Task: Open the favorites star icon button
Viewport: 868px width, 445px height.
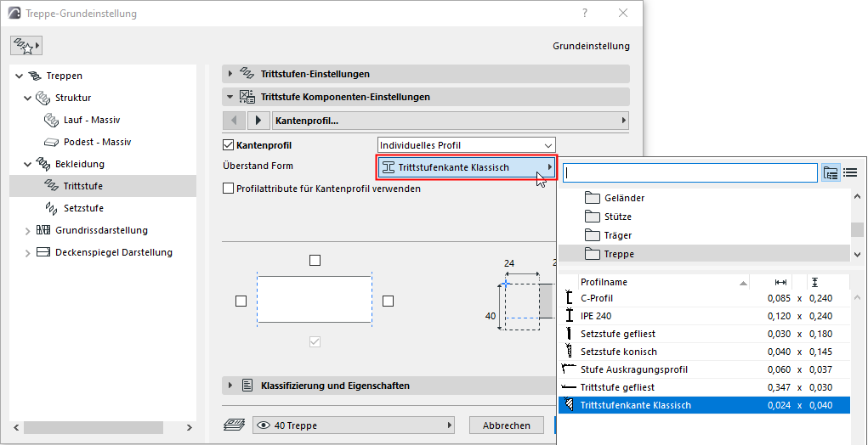Action: (26, 45)
